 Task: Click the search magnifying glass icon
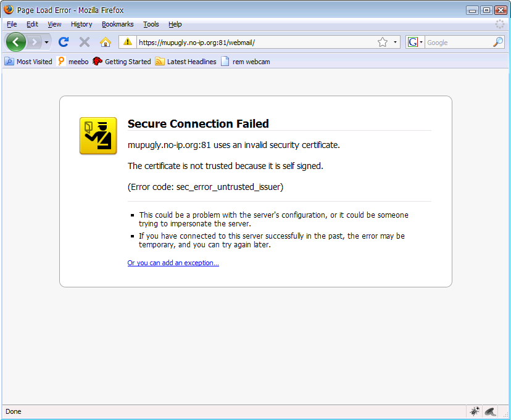(498, 42)
